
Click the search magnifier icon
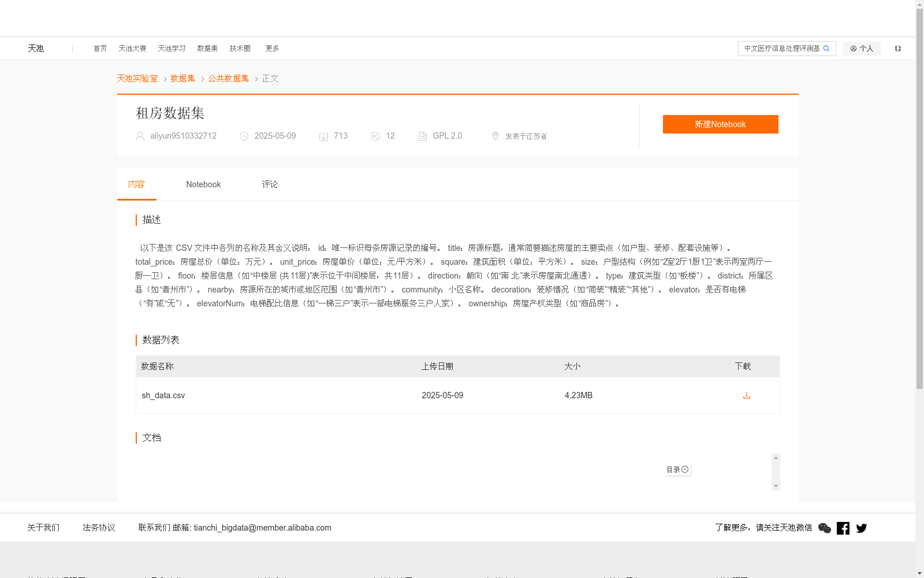pos(826,49)
